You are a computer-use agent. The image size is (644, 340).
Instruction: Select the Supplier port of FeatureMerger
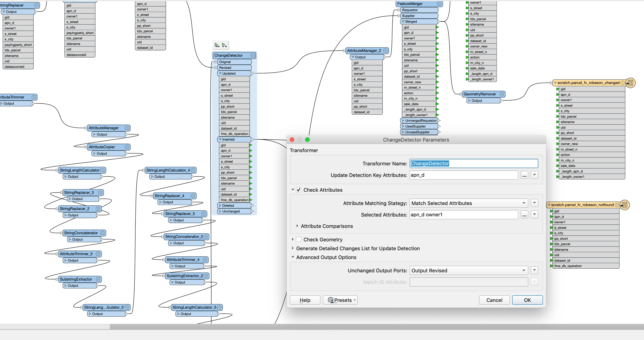coord(419,16)
